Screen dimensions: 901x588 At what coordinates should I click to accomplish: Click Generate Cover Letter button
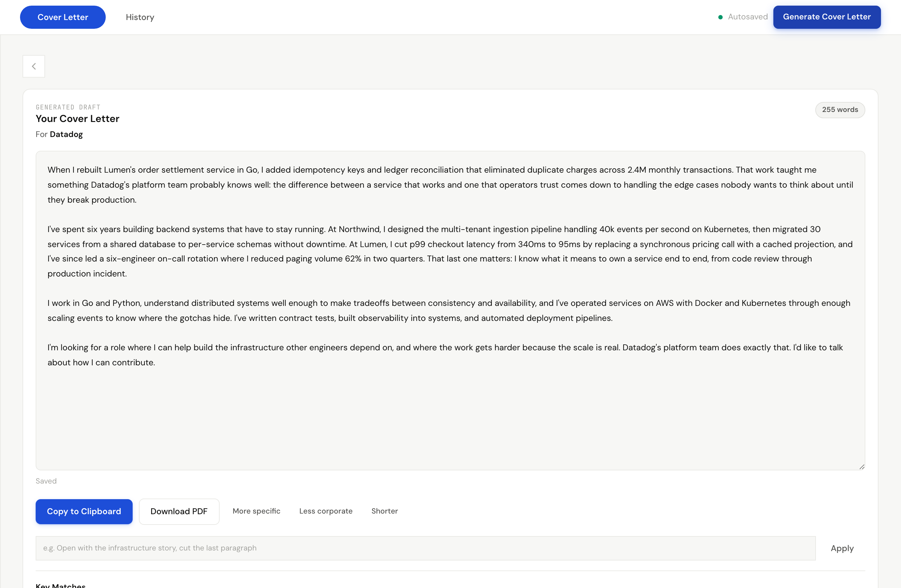pyautogui.click(x=827, y=17)
